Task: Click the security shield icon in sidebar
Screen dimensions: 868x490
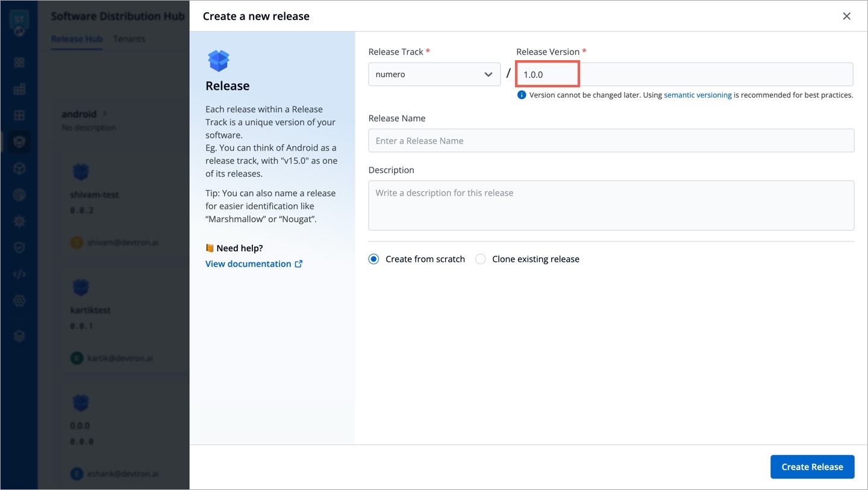Action: (19, 247)
